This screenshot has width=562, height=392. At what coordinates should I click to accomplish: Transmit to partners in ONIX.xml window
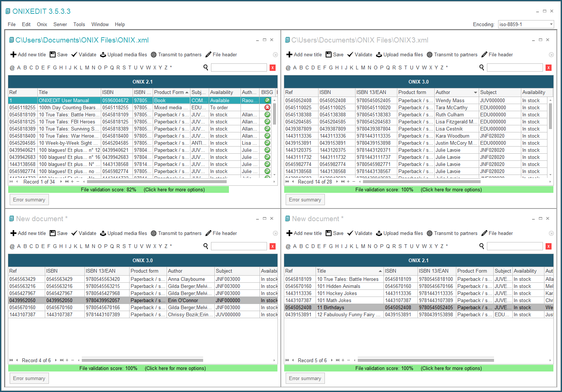(x=176, y=54)
